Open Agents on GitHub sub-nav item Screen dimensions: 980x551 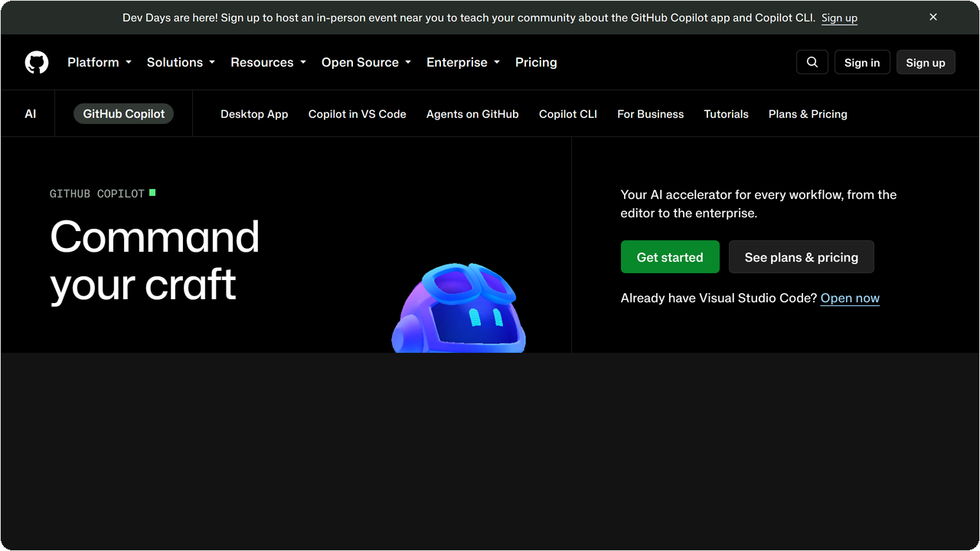pos(472,114)
